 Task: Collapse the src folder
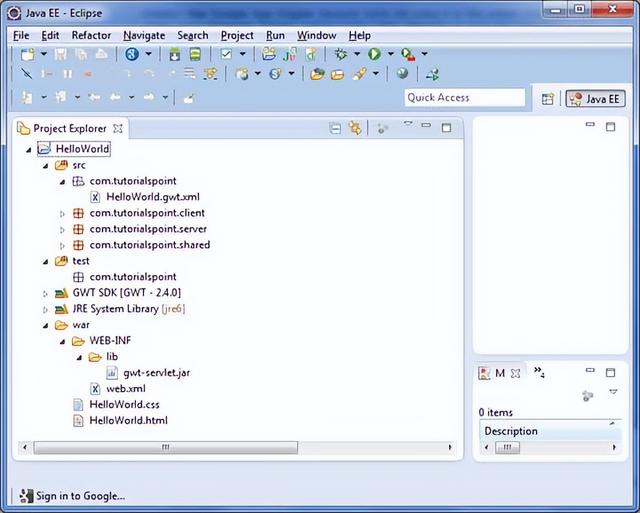(45, 166)
